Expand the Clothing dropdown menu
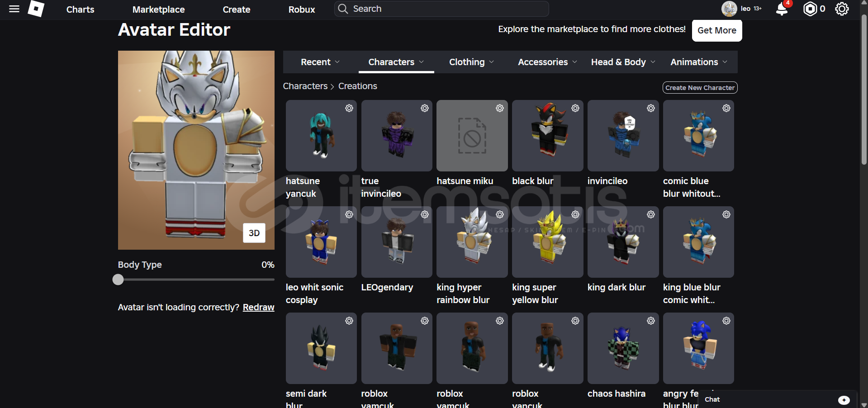868x408 pixels. pos(471,62)
